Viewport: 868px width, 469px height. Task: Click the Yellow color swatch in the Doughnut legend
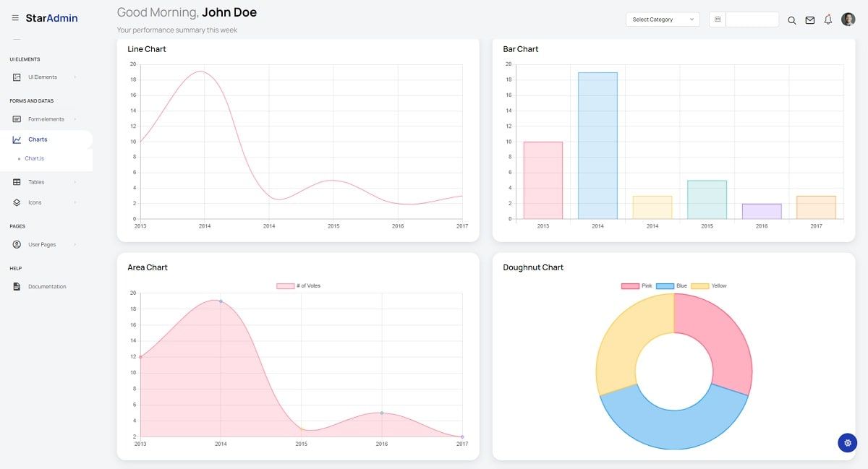click(x=699, y=285)
